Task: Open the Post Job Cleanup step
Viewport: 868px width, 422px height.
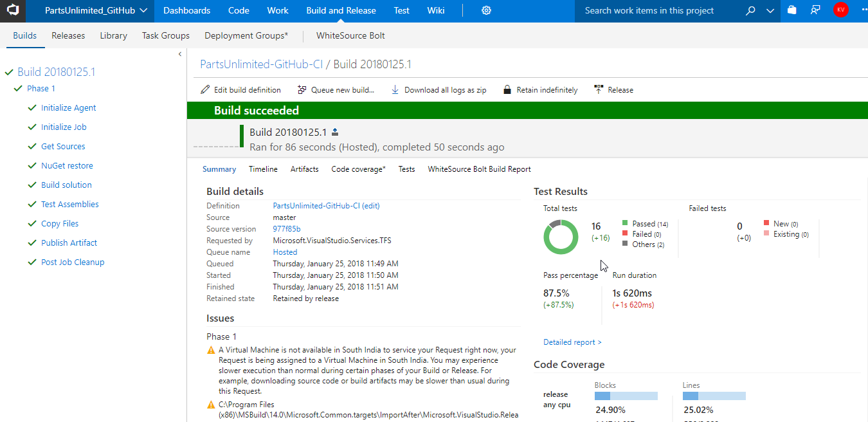Action: [73, 262]
